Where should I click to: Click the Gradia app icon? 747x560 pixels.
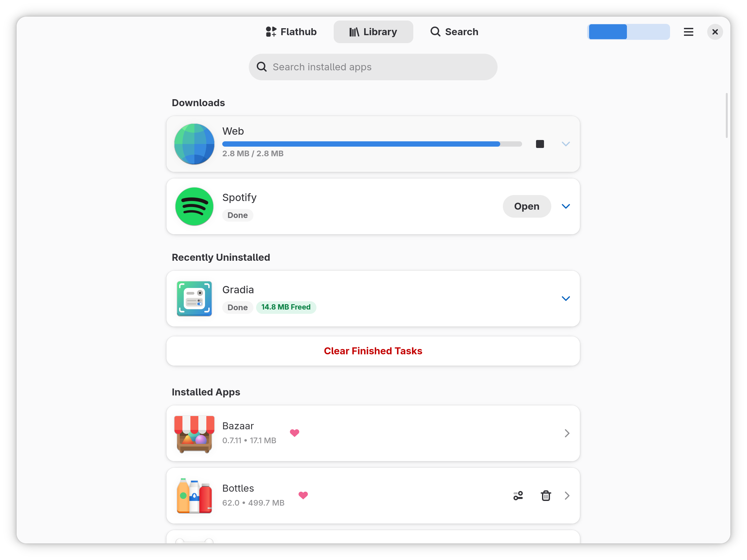pos(194,299)
